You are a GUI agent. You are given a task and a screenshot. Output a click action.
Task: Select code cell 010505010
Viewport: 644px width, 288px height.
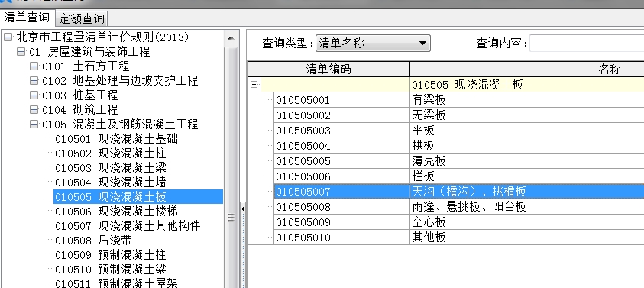click(x=341, y=238)
